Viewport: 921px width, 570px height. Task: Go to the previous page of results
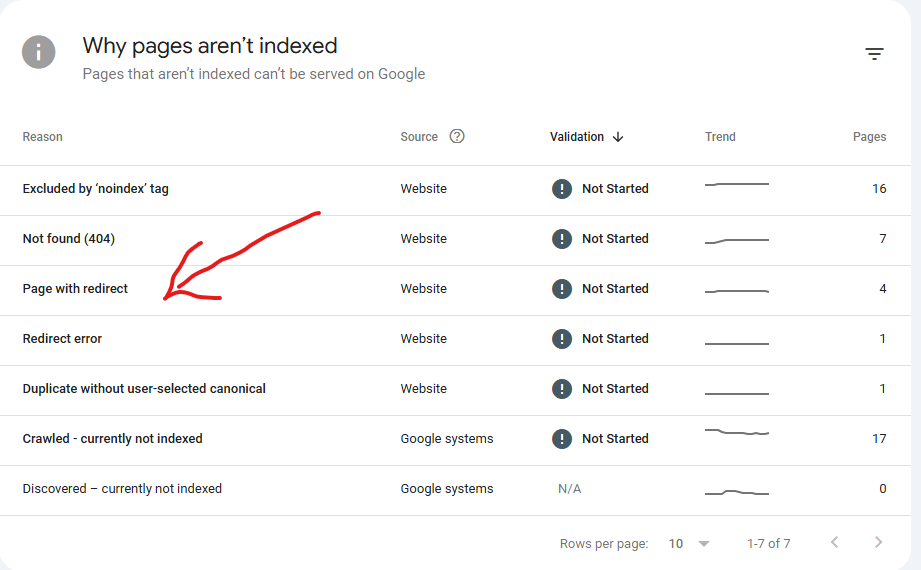(834, 542)
